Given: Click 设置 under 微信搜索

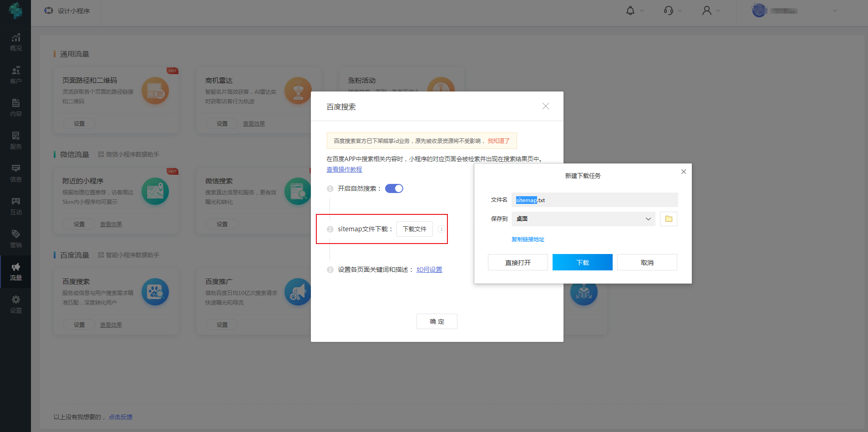Looking at the screenshot, I should coord(222,224).
